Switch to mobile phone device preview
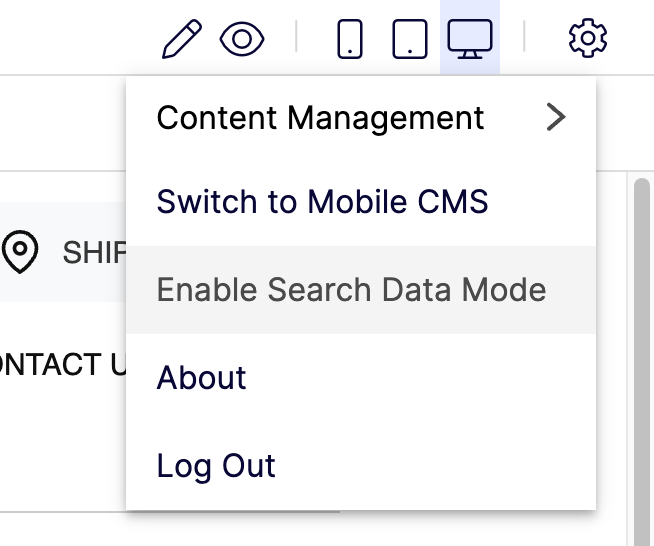The height and width of the screenshot is (546, 654). pyautogui.click(x=350, y=39)
